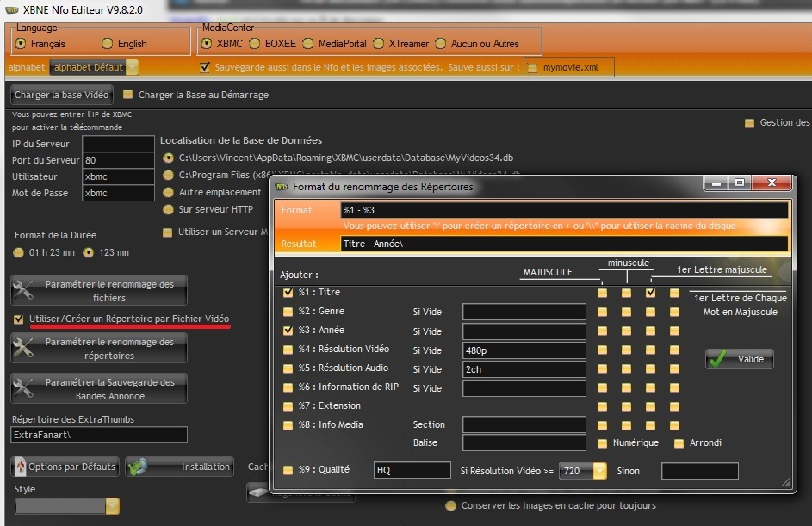The width and height of the screenshot is (812, 526).
Task: Click the XBNE Nfo Editeur title bar icon
Action: click(x=11, y=9)
